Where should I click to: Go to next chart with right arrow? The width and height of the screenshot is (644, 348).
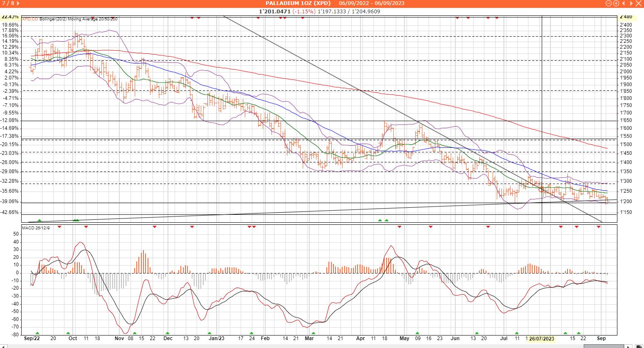[631, 3]
